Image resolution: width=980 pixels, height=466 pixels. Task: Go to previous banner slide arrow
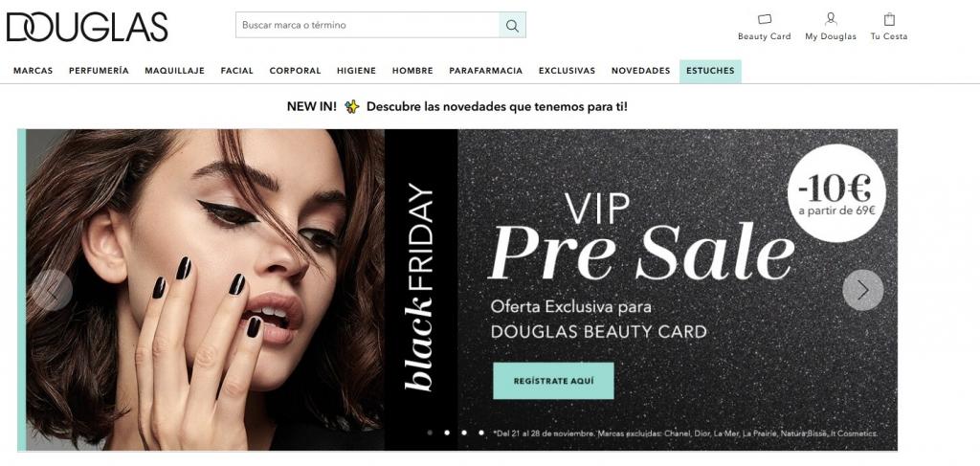[x=52, y=290]
